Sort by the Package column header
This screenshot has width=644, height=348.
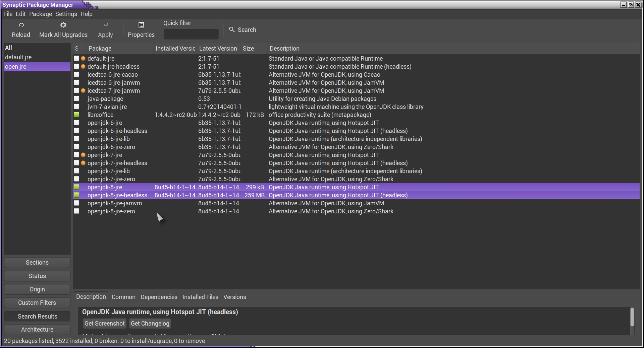(x=100, y=49)
